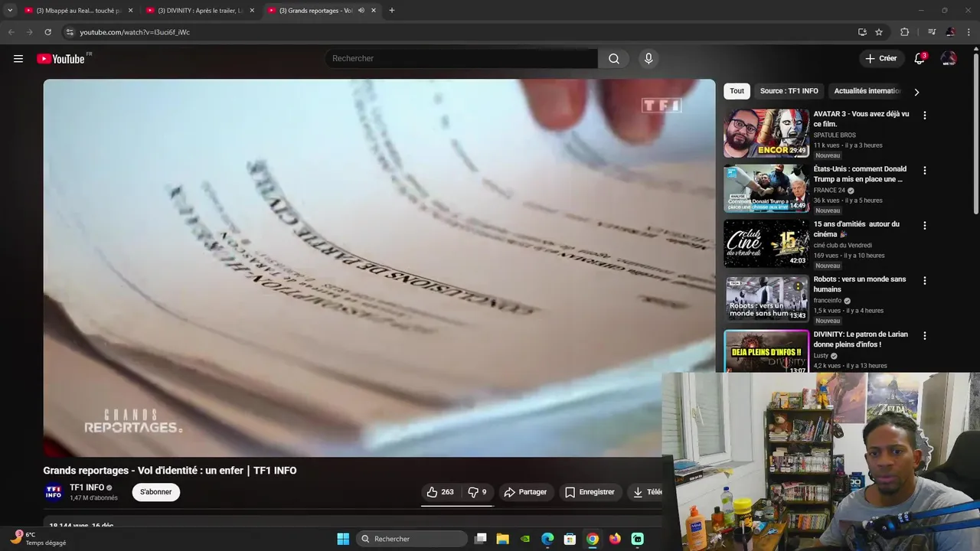Open the 15 ans d'amitiés video title
The image size is (980, 551).
click(x=856, y=229)
